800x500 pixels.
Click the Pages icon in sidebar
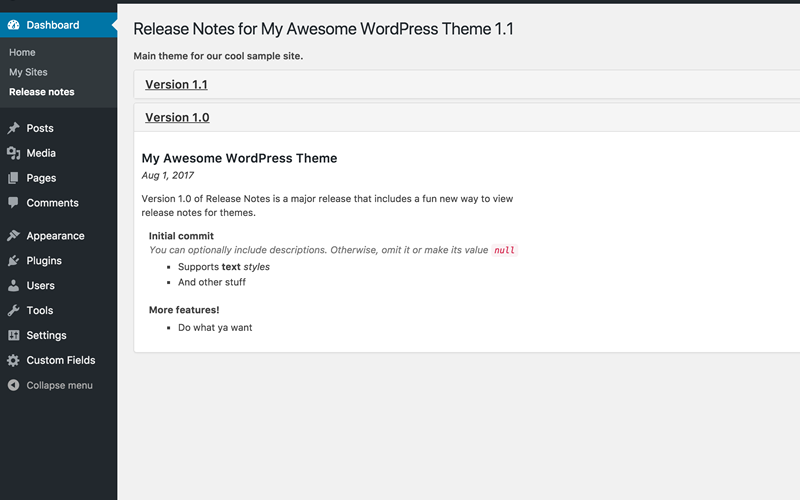click(x=13, y=178)
